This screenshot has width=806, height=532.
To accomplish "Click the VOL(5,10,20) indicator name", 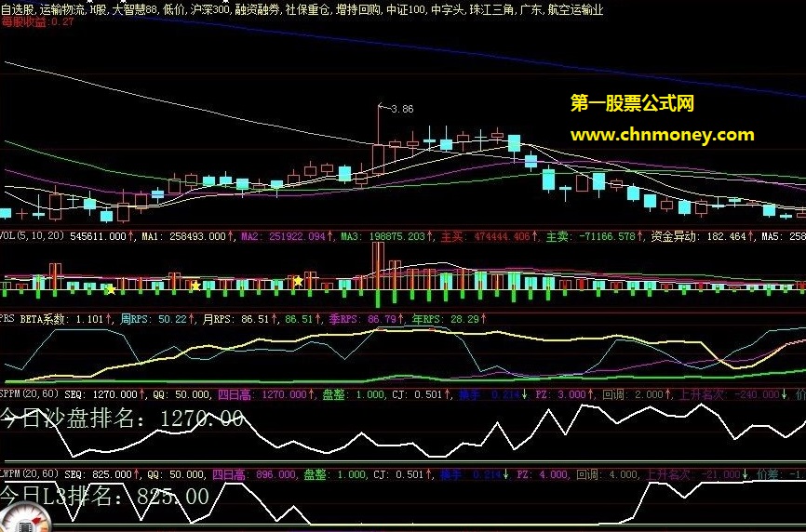I will pos(33,235).
